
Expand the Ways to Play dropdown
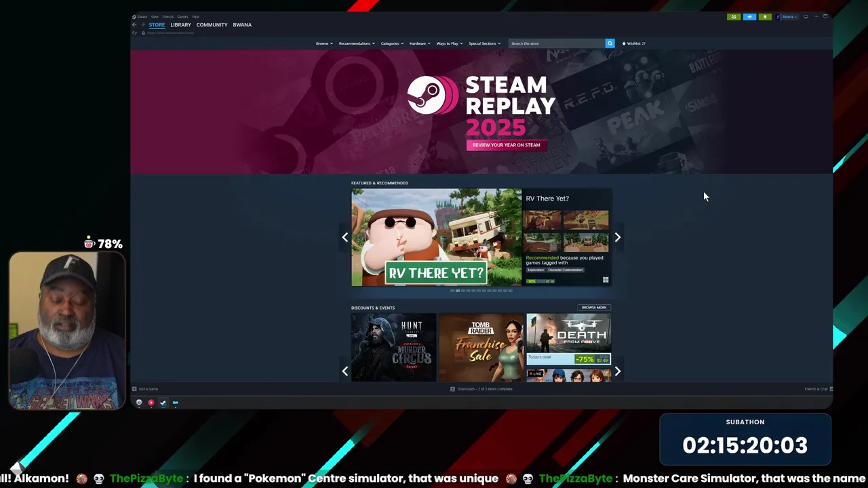(x=449, y=43)
